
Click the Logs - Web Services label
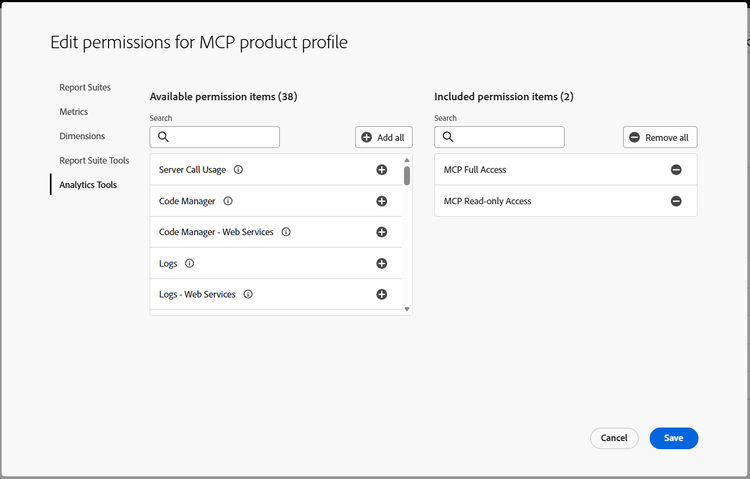point(197,295)
